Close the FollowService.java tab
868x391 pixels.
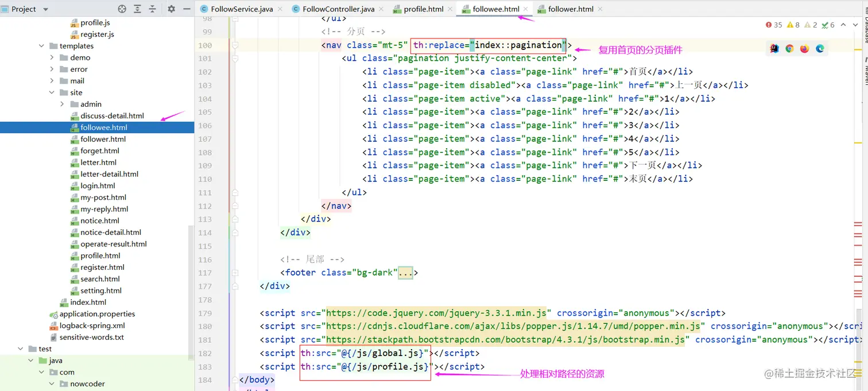(280, 9)
